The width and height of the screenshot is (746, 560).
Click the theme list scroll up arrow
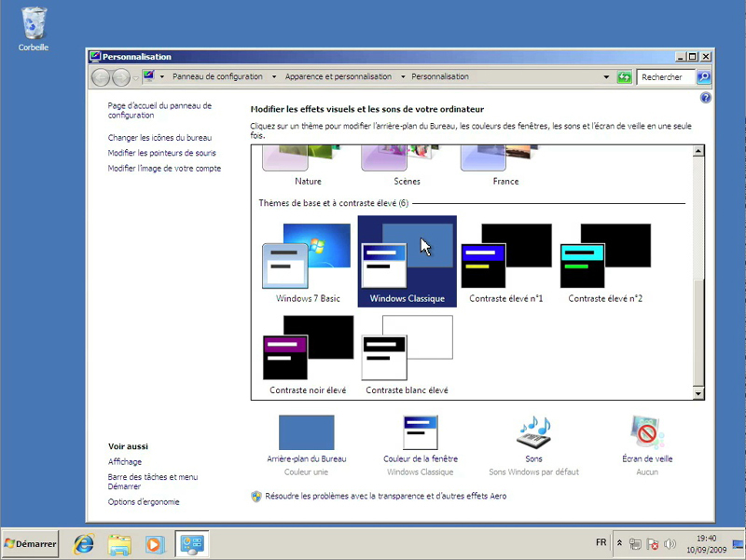pos(698,152)
